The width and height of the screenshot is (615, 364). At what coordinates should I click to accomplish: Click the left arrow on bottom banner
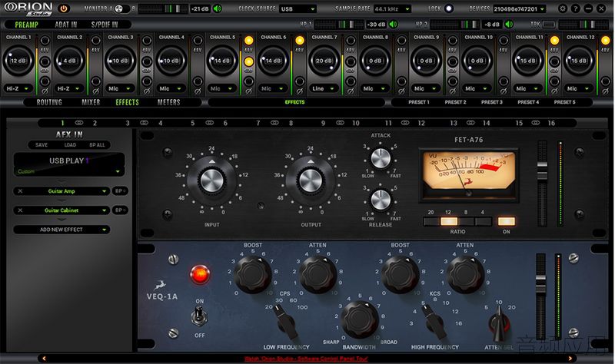click(44, 358)
